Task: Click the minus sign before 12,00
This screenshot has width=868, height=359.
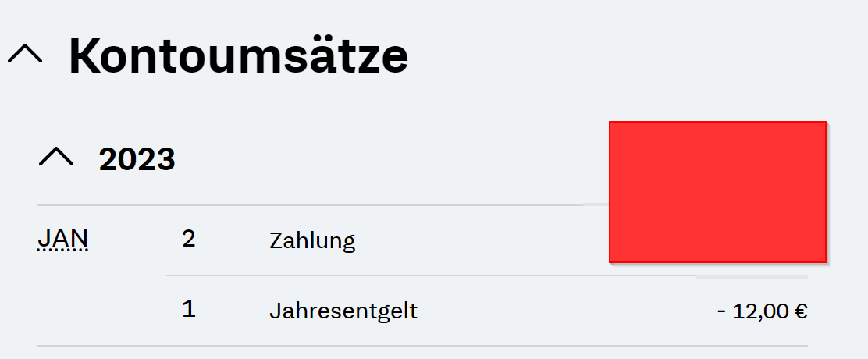Action: tap(721, 311)
